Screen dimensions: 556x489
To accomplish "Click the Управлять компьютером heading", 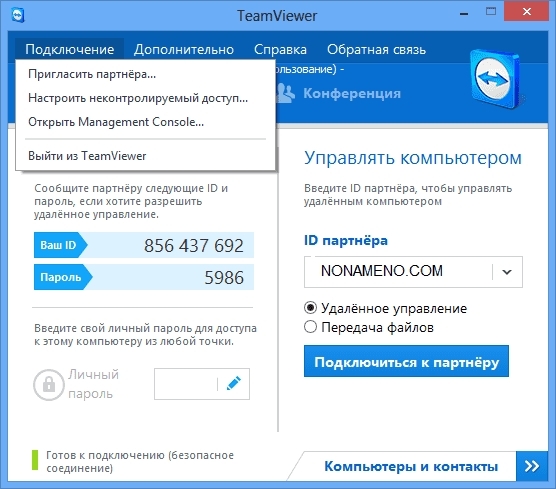I will [x=413, y=158].
